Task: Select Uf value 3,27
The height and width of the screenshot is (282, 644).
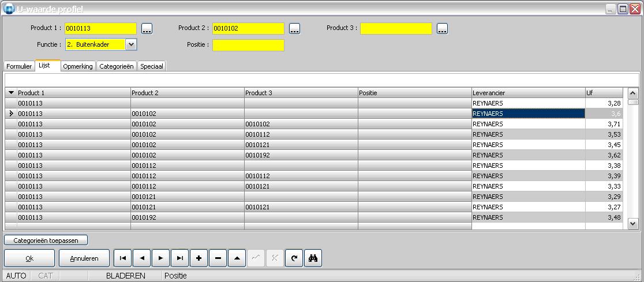Action: tap(604, 207)
